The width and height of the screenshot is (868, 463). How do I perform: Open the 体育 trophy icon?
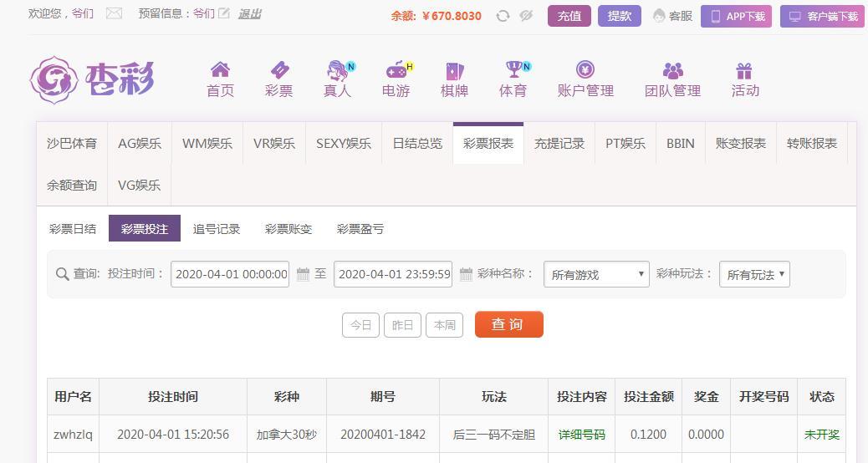pyautogui.click(x=514, y=69)
